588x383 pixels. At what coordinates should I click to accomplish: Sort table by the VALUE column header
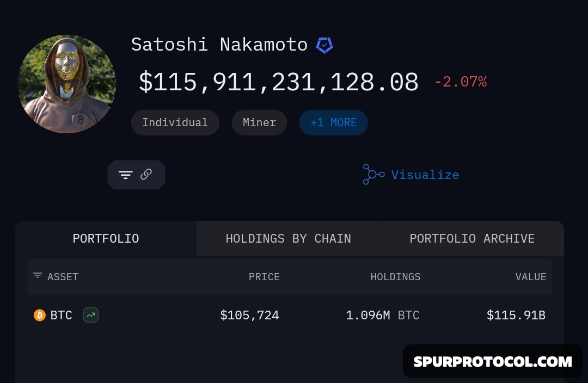coord(531,277)
